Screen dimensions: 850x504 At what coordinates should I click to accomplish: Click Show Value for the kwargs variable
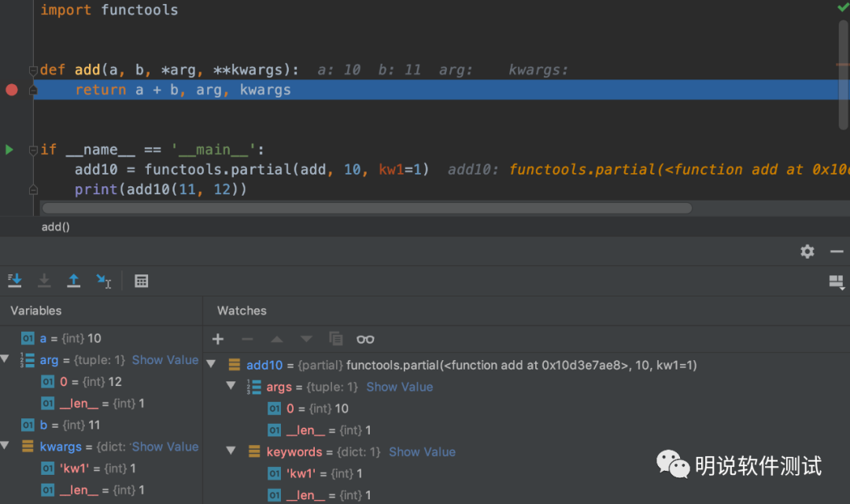165,447
